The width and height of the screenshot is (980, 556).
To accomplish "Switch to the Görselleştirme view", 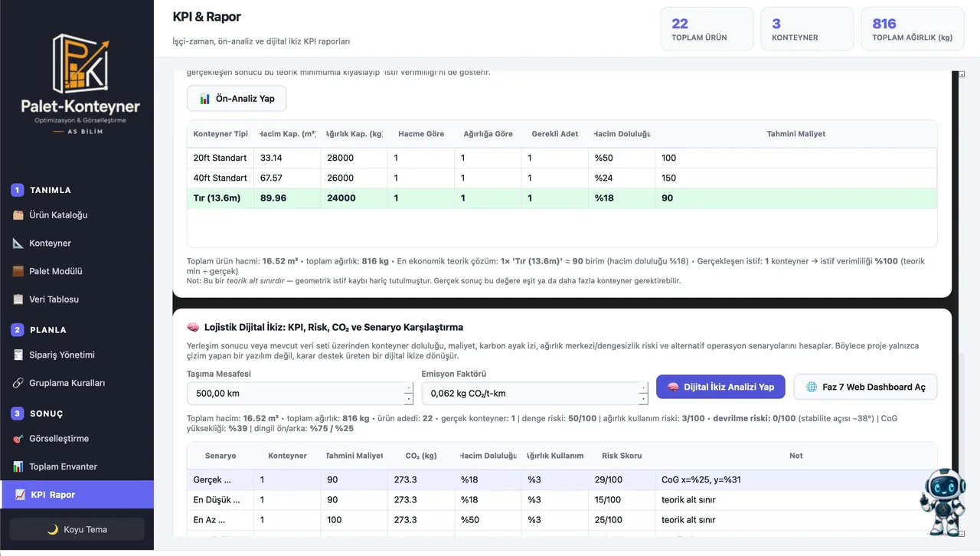I will click(x=77, y=439).
